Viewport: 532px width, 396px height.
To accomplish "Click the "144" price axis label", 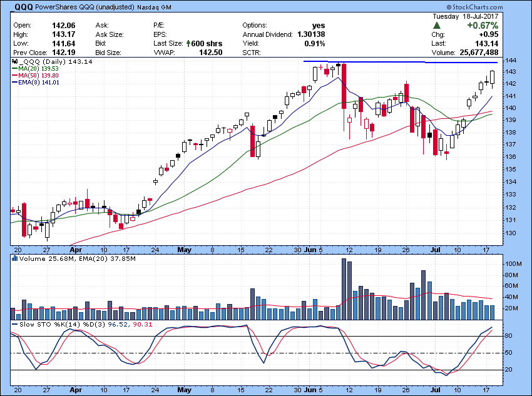I will [510, 60].
